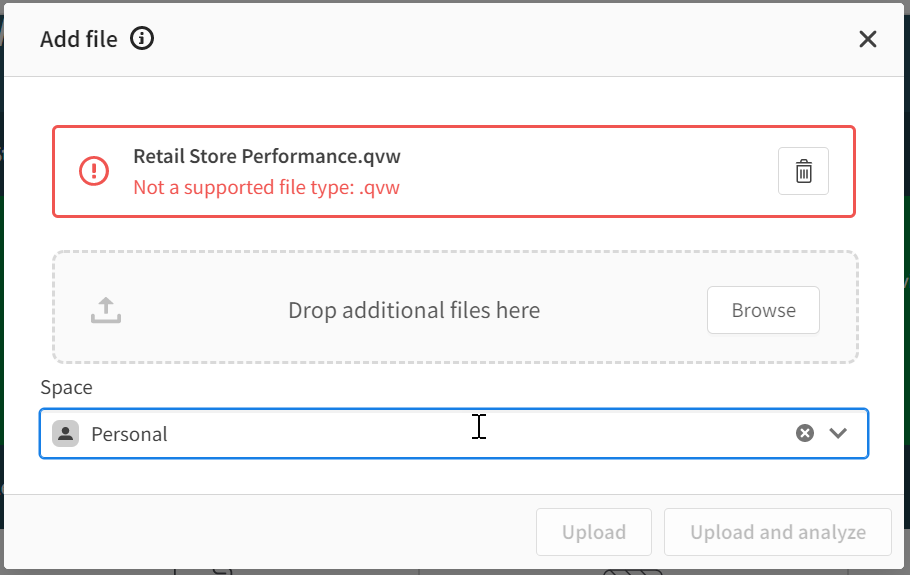Clear the Personal space selection
This screenshot has width=910, height=575.
click(x=805, y=433)
